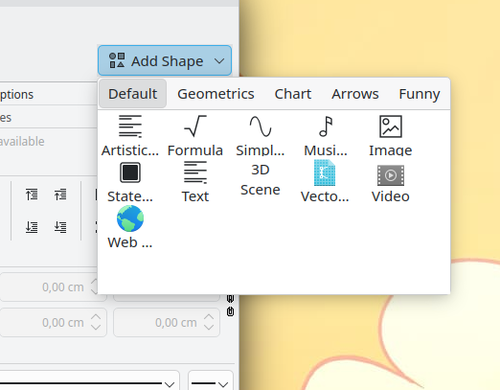Insert a Vector shape
500x390 pixels.
click(x=325, y=182)
